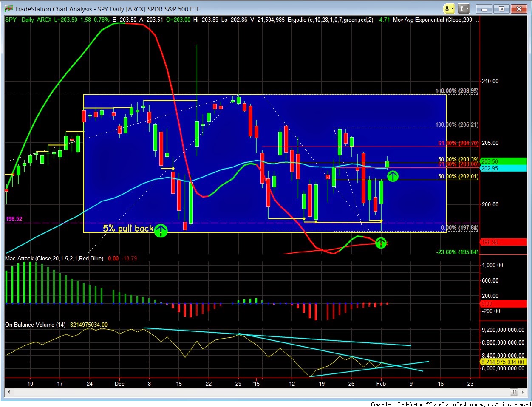The width and height of the screenshot is (532, 407).
Task: Maximize the Chart Analysis window
Action: click(x=502, y=8)
